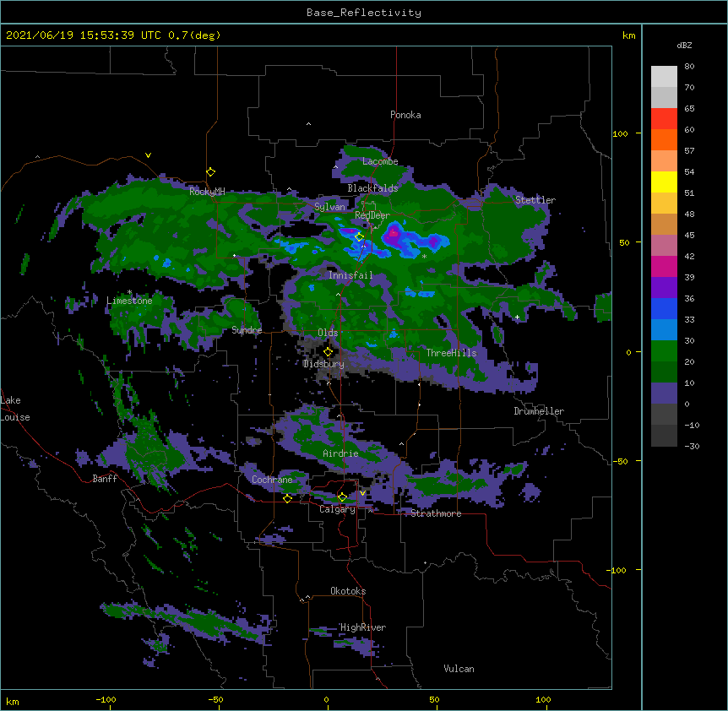Click the yellow diamond marker below Cochrane
728x711 pixels.
pos(287,498)
